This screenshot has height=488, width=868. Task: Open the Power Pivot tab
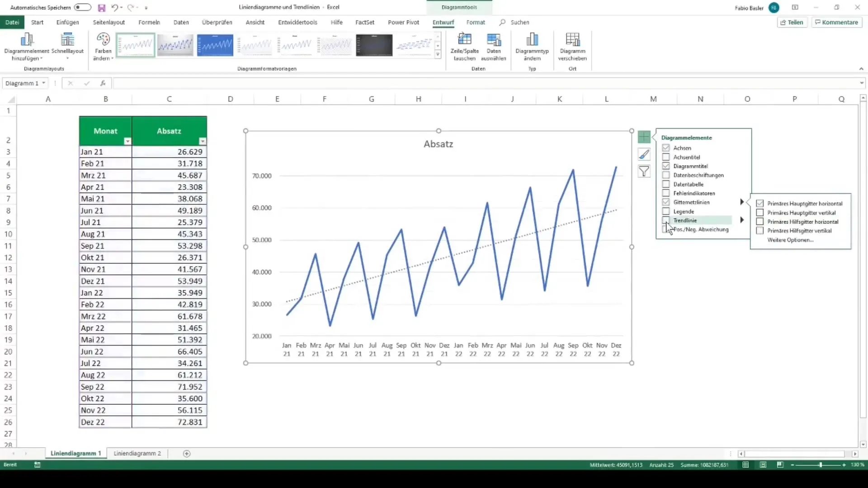pyautogui.click(x=403, y=22)
